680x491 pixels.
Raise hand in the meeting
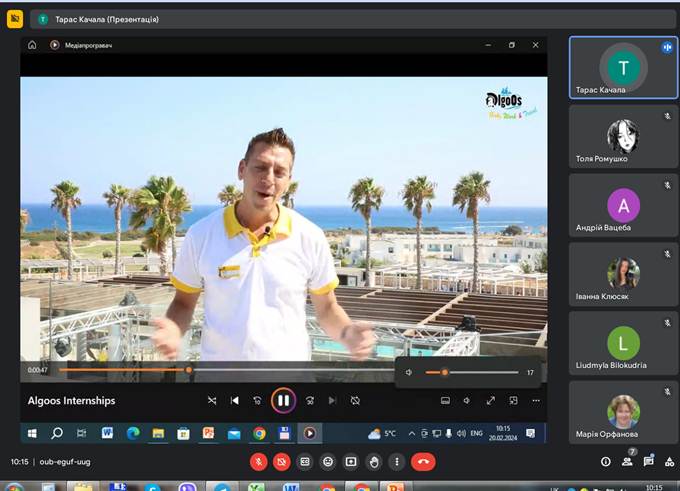pos(374,462)
